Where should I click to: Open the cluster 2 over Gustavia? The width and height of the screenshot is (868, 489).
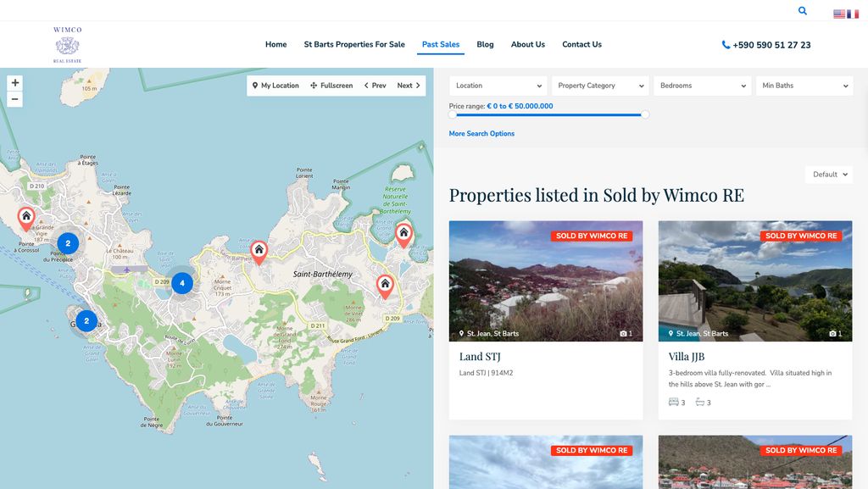[x=86, y=321]
